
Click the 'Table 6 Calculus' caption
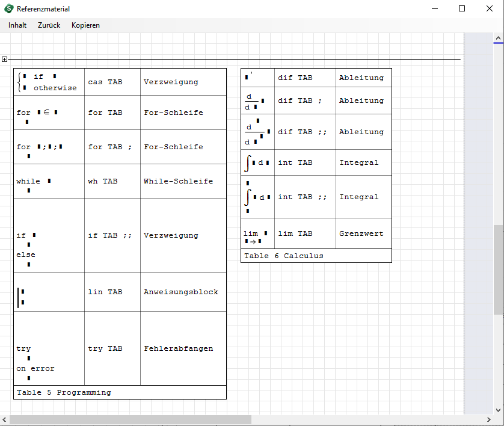[283, 256]
